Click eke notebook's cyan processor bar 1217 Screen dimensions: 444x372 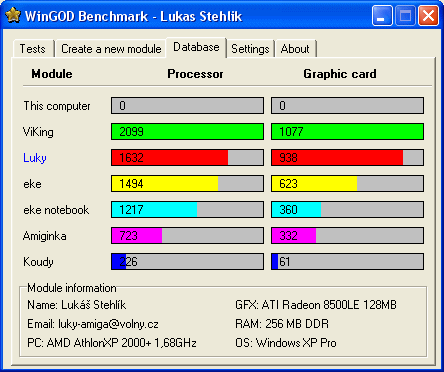click(187, 210)
